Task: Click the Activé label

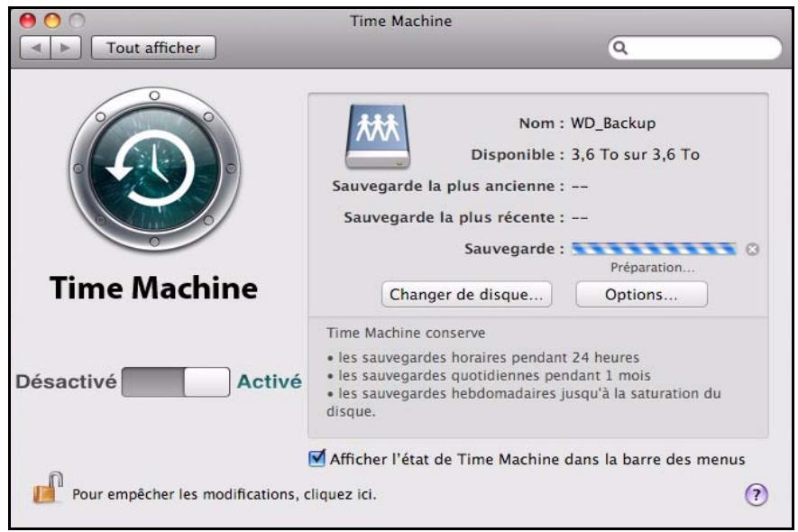Action: click(x=270, y=381)
